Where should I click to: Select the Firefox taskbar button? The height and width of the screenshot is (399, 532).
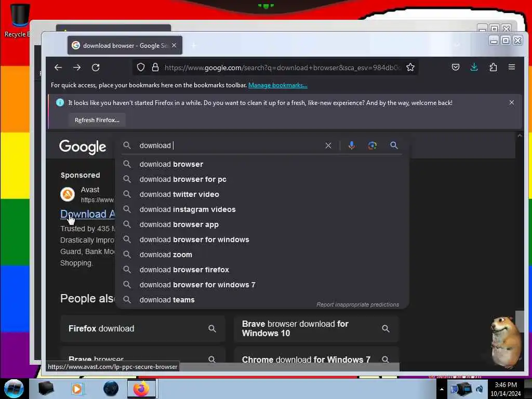[141, 389]
